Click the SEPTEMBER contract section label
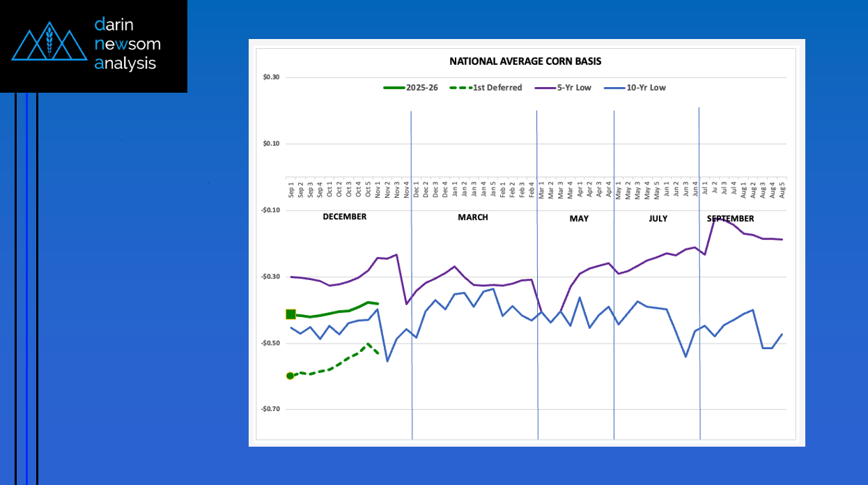This screenshot has height=485, width=868. pos(730,219)
